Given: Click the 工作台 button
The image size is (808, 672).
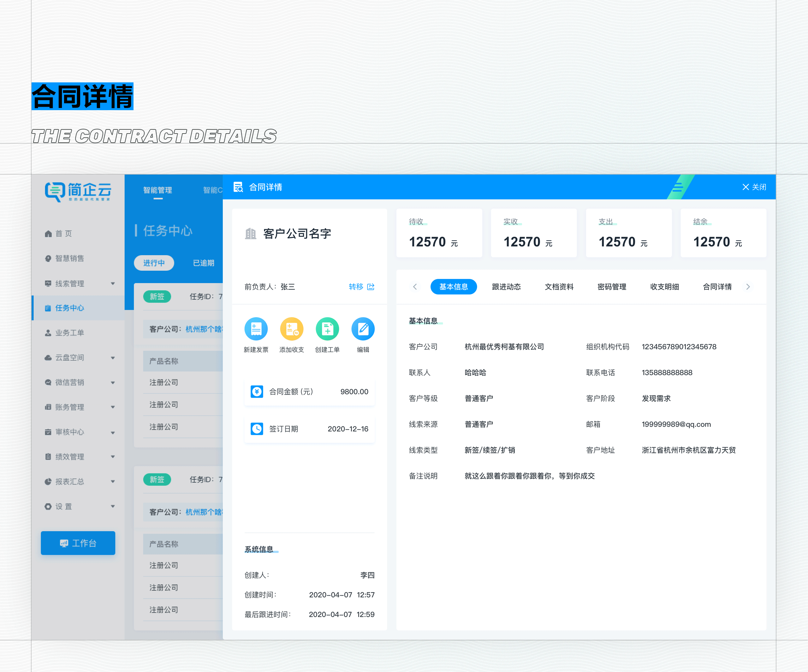Looking at the screenshot, I should pyautogui.click(x=78, y=543).
